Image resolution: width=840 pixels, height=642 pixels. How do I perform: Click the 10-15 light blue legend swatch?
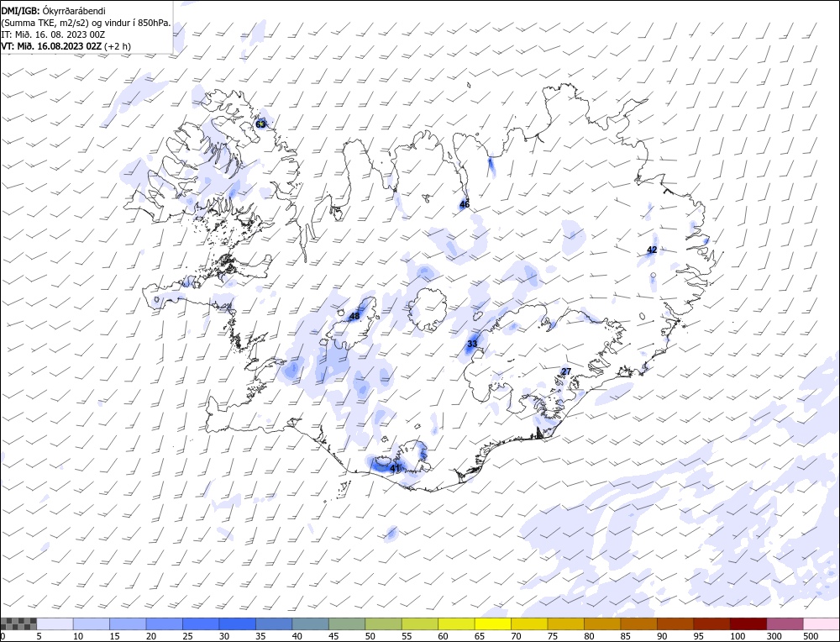click(x=92, y=624)
